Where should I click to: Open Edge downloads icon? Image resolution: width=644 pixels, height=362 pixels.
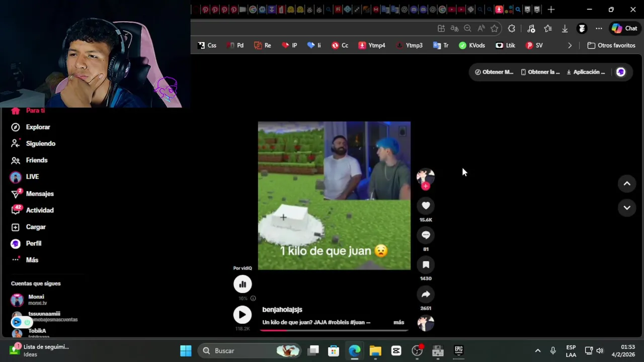tap(565, 29)
